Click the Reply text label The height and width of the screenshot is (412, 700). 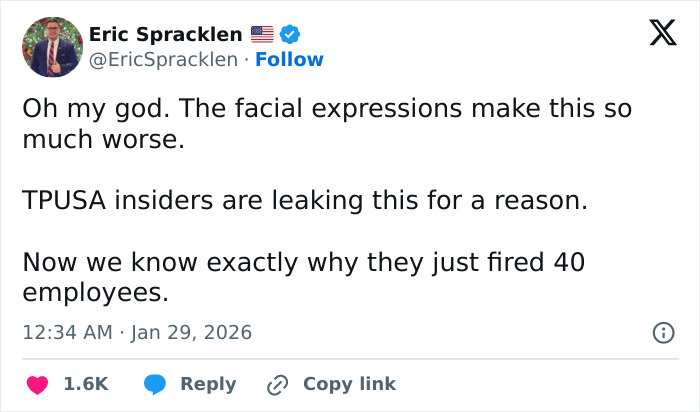click(208, 384)
